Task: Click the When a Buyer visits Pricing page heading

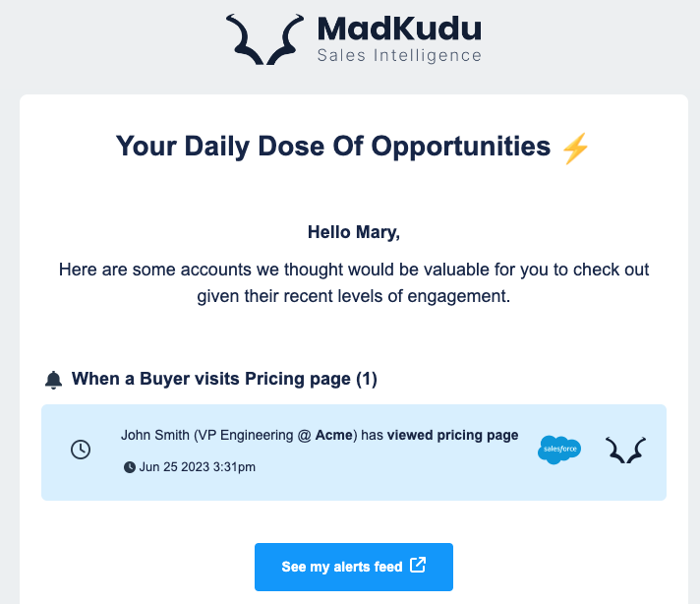Action: tap(224, 379)
